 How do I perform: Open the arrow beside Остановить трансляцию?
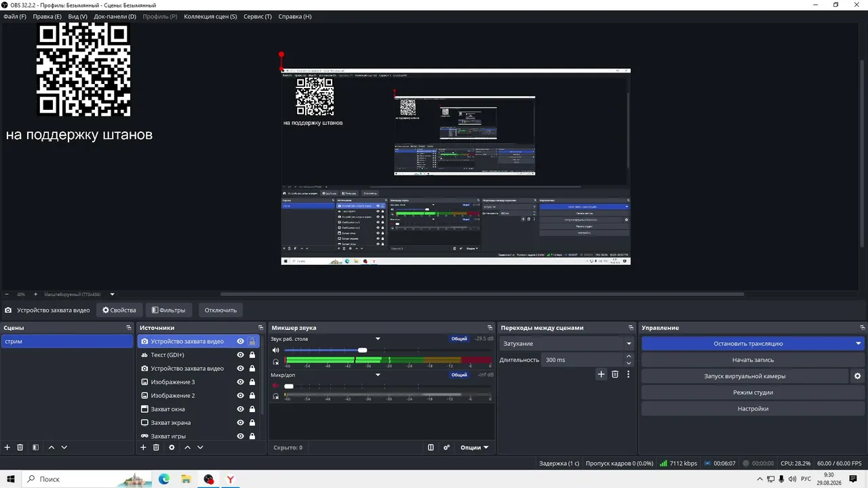859,344
